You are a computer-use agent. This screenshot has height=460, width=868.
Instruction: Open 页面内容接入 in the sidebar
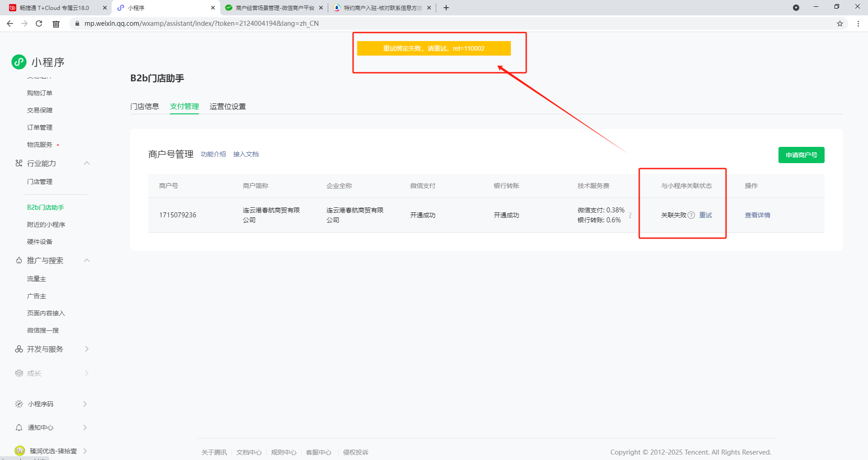[x=46, y=313]
